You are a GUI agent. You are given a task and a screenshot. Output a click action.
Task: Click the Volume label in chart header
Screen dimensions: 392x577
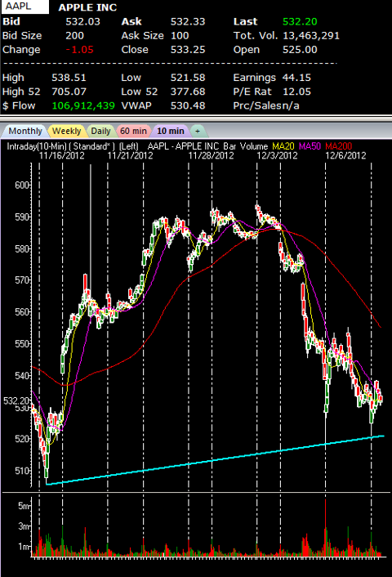click(254, 146)
